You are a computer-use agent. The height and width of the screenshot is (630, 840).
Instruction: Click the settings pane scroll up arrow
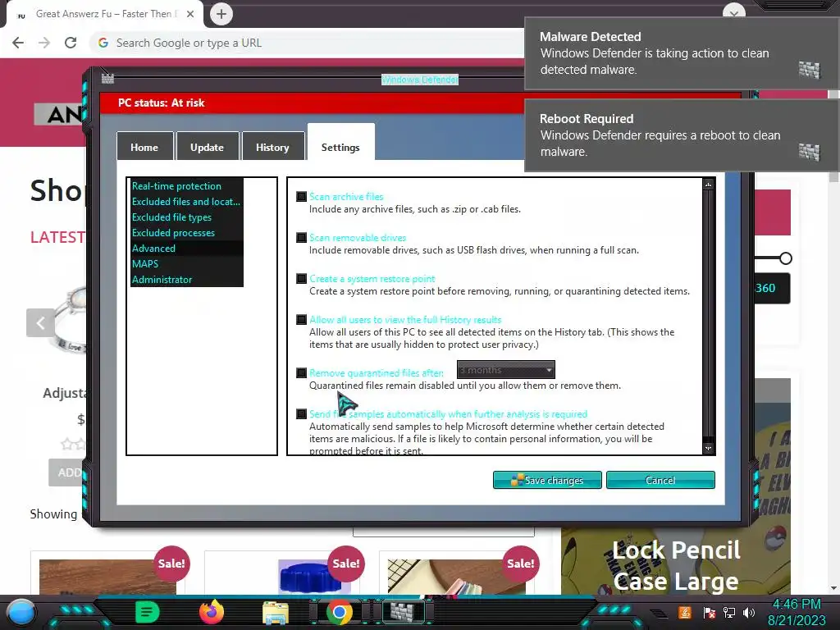[x=708, y=185]
